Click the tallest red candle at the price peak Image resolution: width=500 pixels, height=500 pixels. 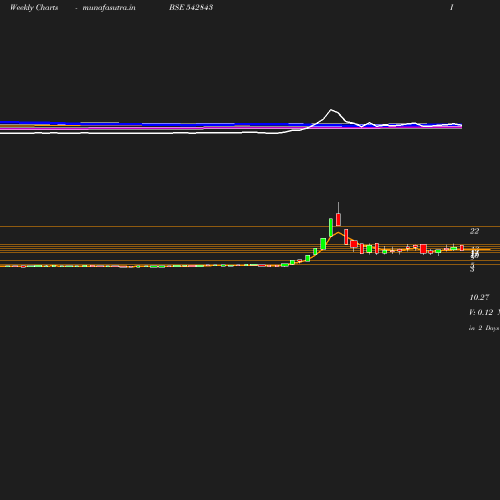(338, 219)
